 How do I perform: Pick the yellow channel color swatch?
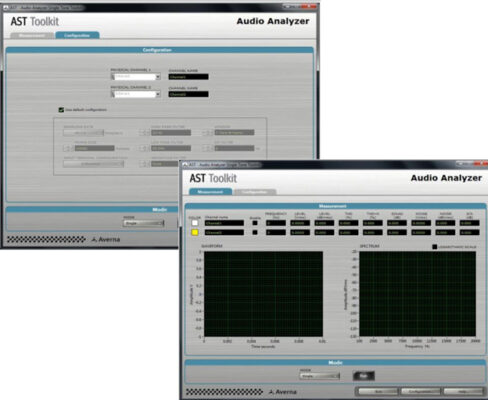195,233
